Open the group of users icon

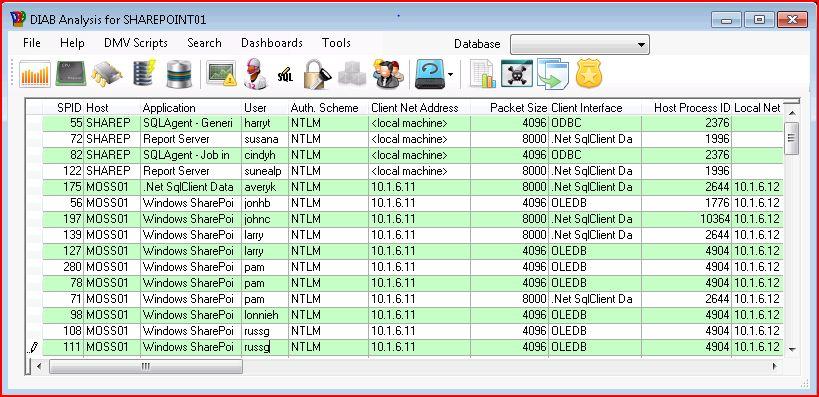point(388,74)
